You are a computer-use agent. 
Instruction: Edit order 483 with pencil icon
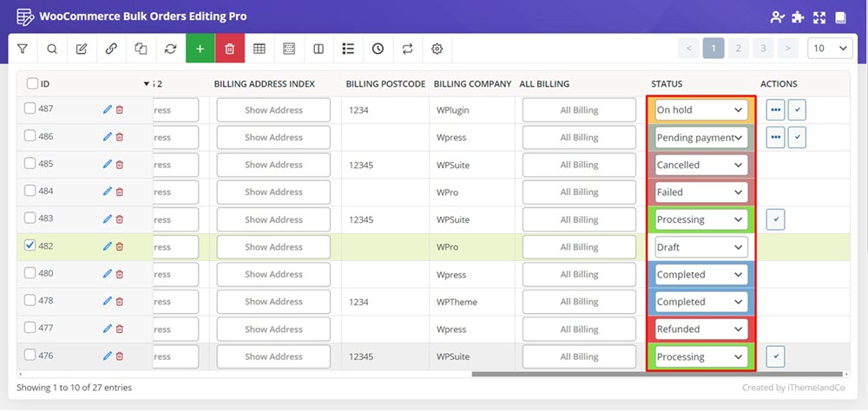click(108, 219)
